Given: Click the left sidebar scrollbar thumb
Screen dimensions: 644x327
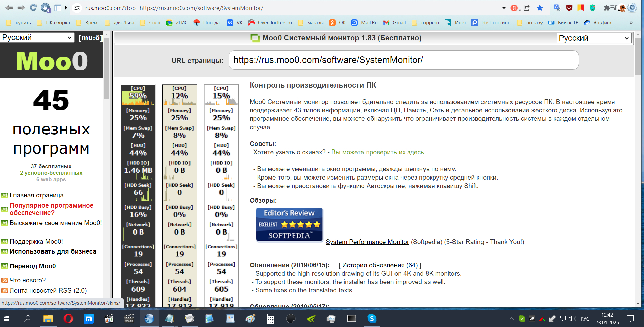Looking at the screenshot, I should point(106,68).
